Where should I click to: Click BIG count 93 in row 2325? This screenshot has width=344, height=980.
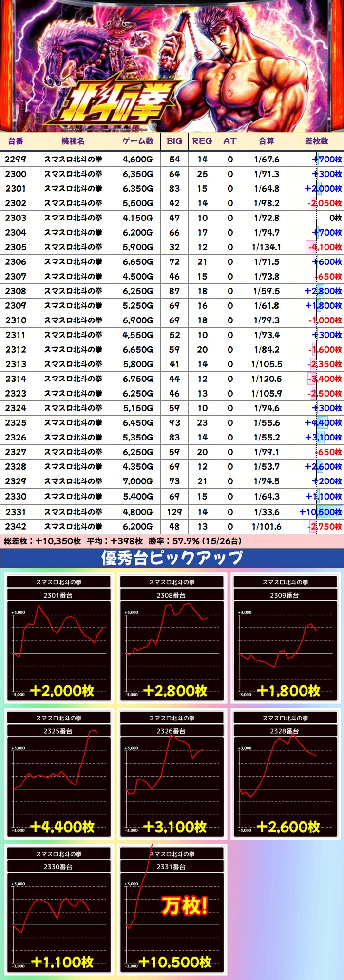point(174,423)
